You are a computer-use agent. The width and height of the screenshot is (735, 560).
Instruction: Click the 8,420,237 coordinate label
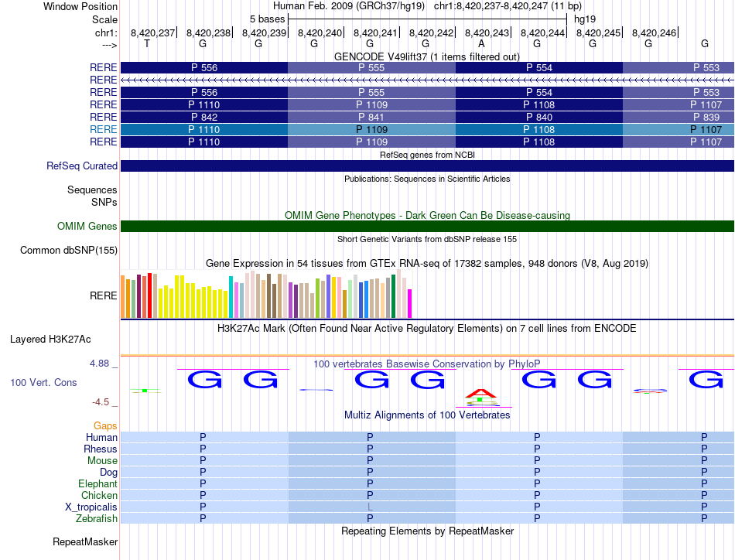coord(152,32)
